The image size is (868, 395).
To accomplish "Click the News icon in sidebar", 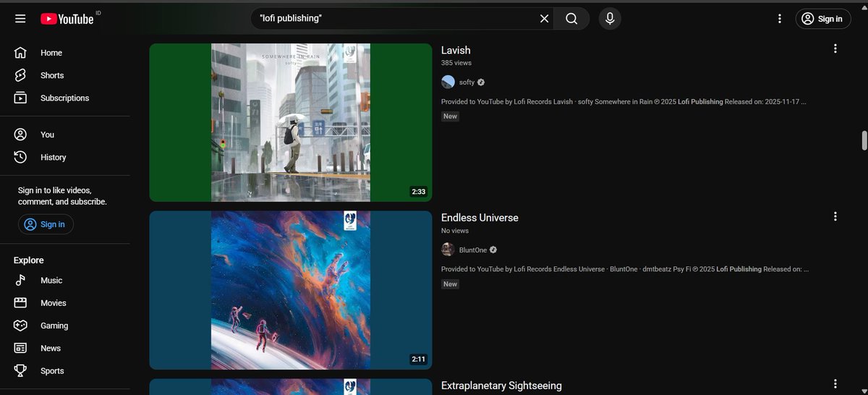I will [x=20, y=348].
